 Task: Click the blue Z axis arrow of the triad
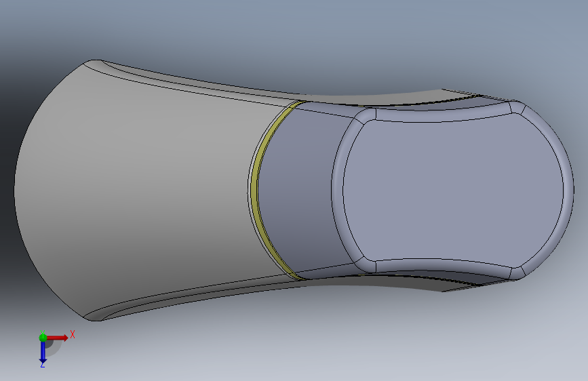[x=43, y=353]
